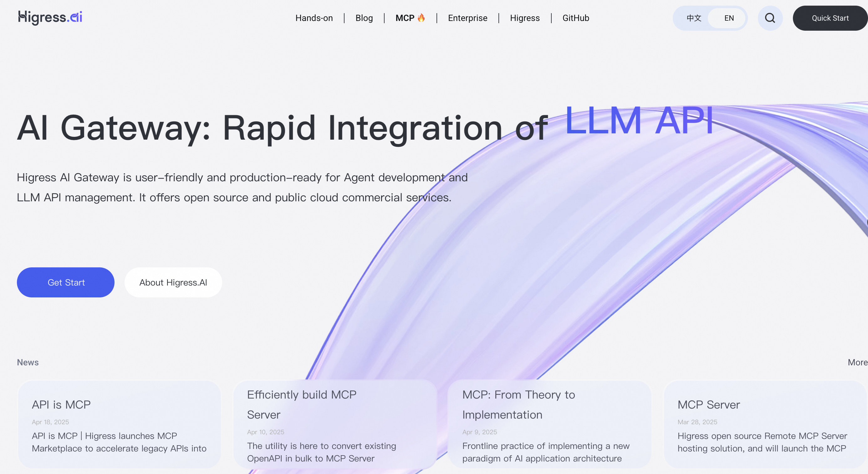
Task: Open Efficiently build MCP Server card
Action: point(335,425)
